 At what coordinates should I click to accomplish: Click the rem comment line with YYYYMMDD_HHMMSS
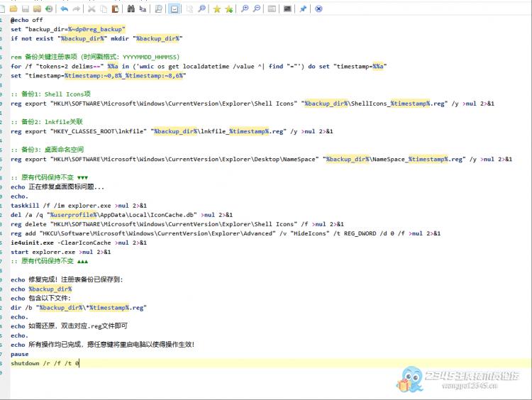click(95, 57)
